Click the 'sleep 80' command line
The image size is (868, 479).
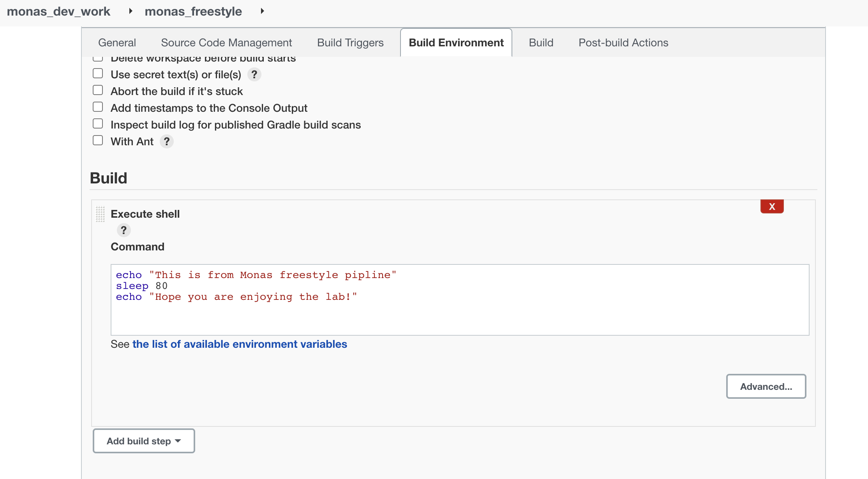[x=142, y=286]
